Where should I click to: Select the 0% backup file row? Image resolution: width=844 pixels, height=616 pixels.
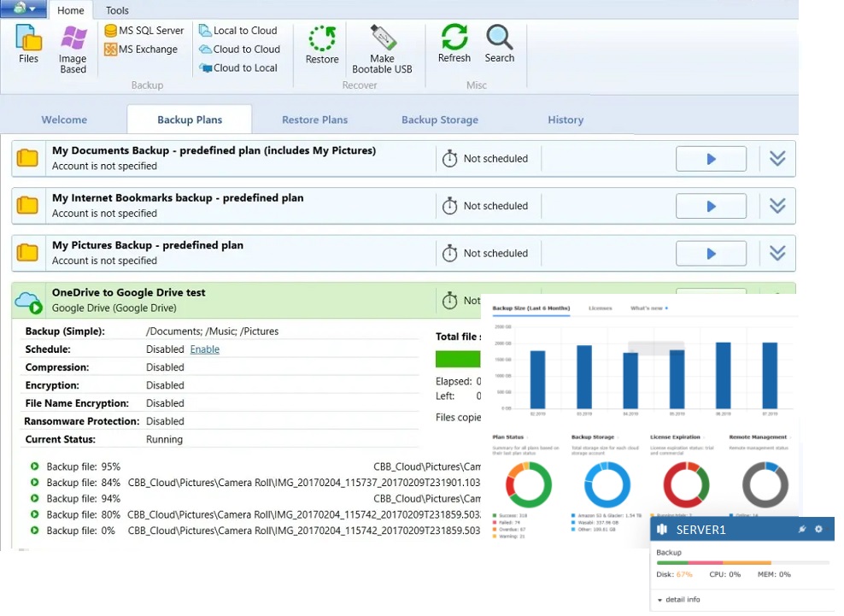[x=255, y=531]
